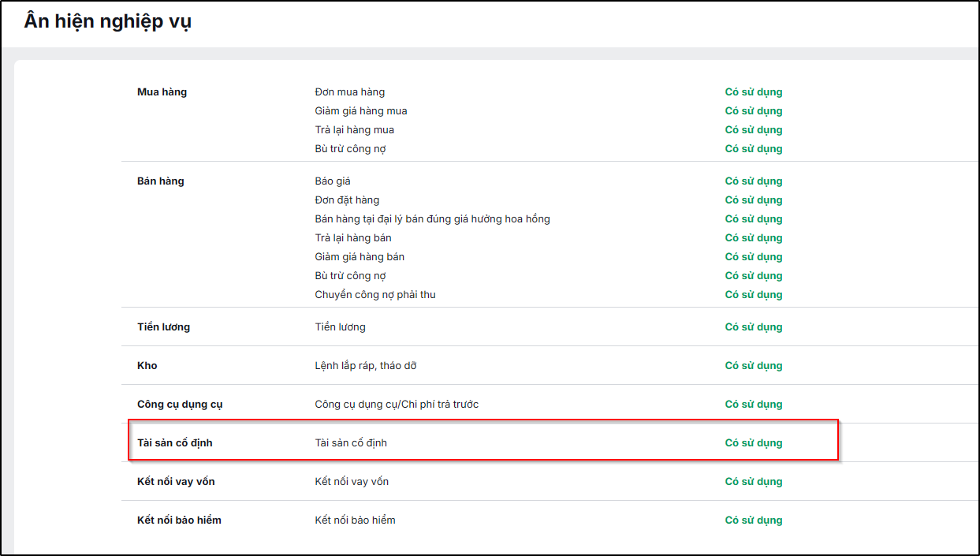Click the bold 'Kết nối bảo hiểm' section heading
The height and width of the screenshot is (556, 980).
coord(180,521)
